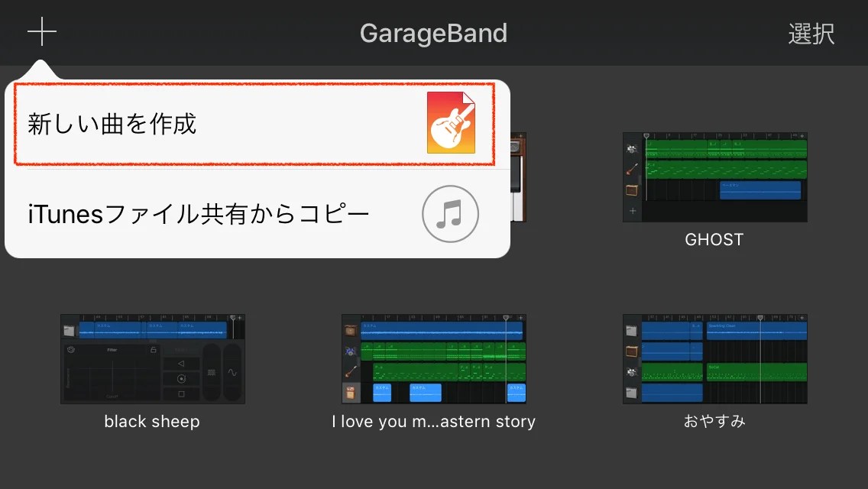Click the GarageBand title in the navigation bar
The image size is (868, 489).
[433, 32]
